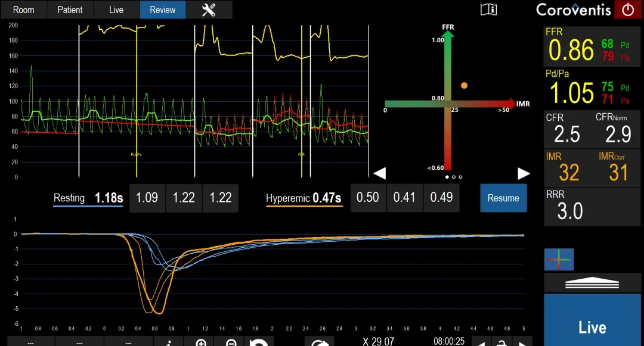Click the info icon in bottom toolbar
Viewport: 644px width, 346px height.
tap(169, 342)
